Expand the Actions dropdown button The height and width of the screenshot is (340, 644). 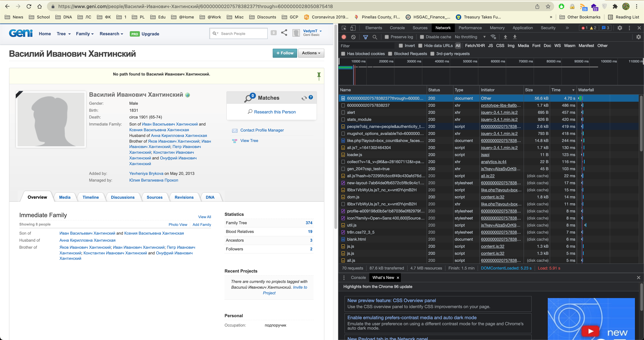[x=311, y=53]
